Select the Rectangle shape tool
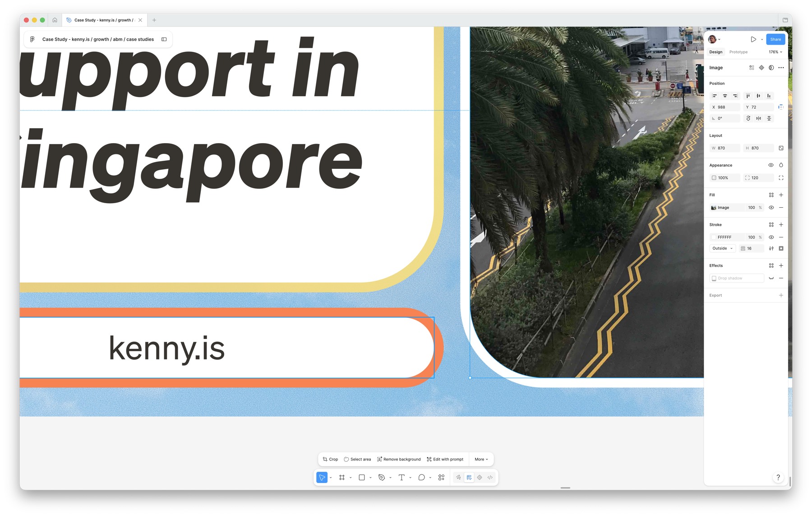Screen dimensions: 812x516 click(362, 478)
